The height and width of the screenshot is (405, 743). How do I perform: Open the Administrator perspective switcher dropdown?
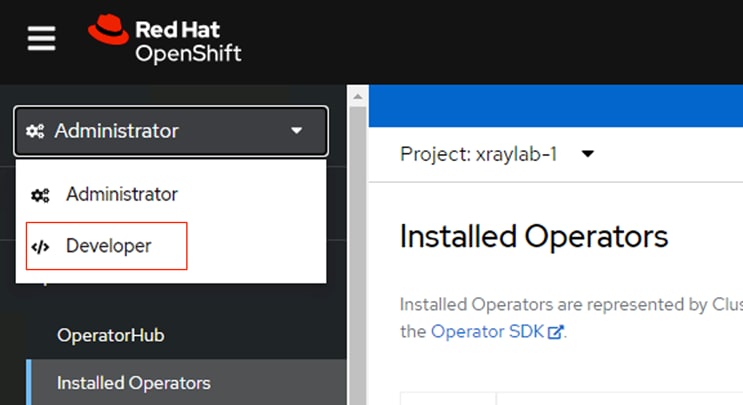[x=171, y=131]
